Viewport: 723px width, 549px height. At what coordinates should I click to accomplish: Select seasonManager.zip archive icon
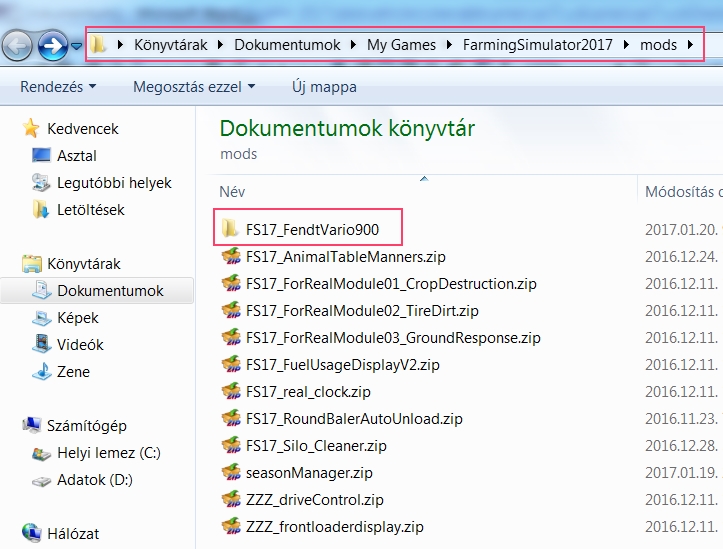click(x=231, y=472)
